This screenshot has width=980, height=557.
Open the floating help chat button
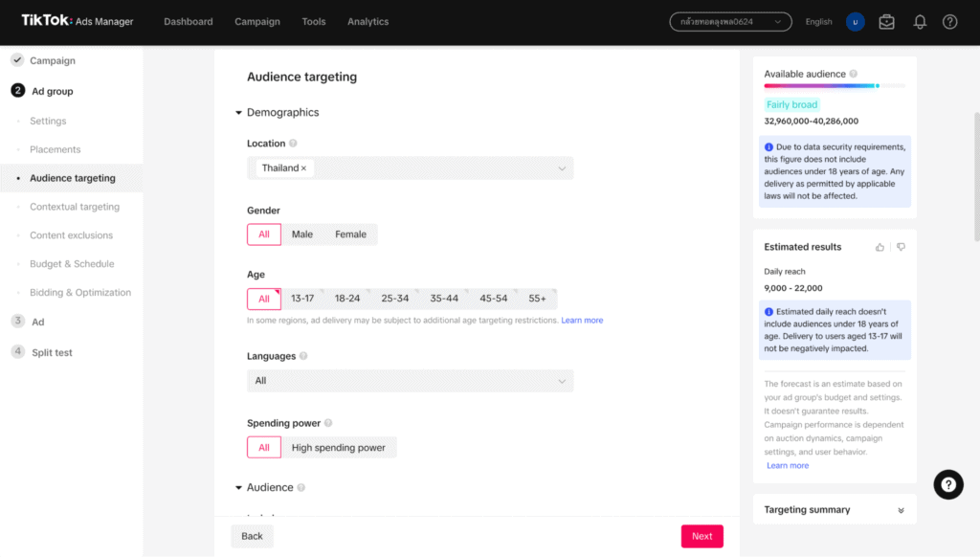[948, 484]
